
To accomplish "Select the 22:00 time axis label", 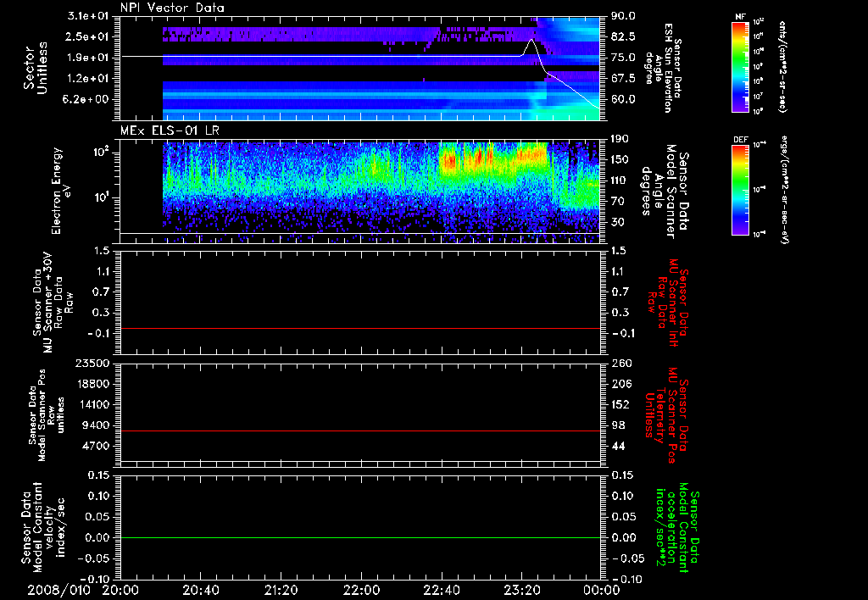I will click(x=362, y=589).
